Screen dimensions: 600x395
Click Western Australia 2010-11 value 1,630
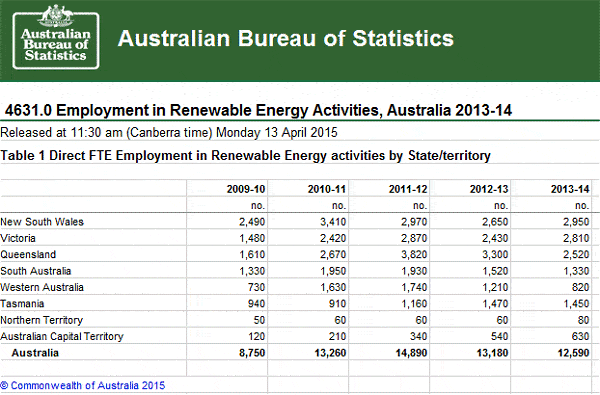point(333,287)
